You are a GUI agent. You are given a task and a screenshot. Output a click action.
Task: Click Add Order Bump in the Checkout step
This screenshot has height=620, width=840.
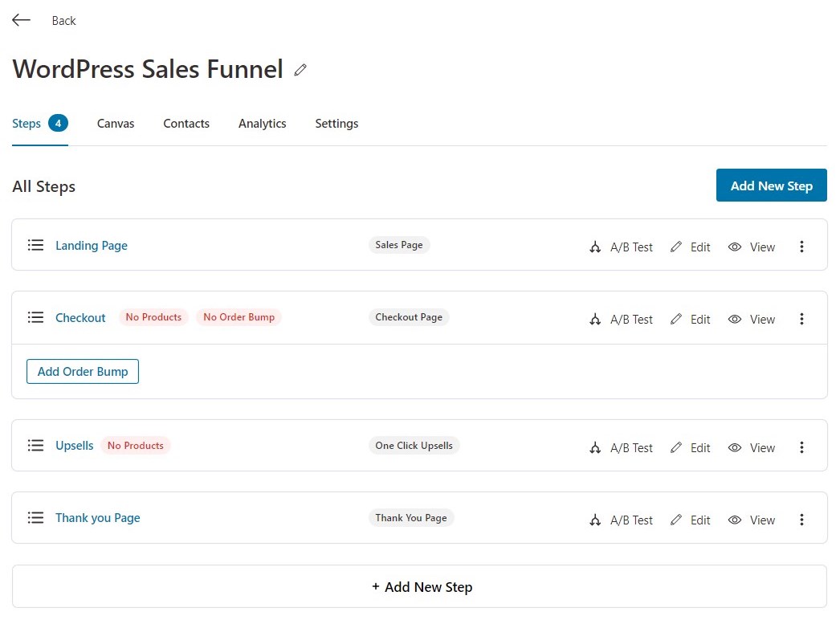click(x=82, y=371)
